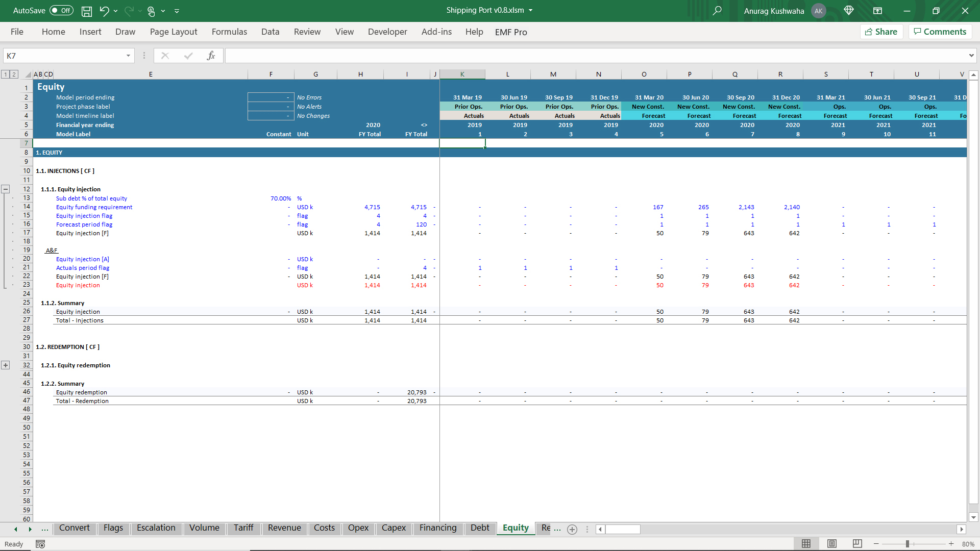The height and width of the screenshot is (551, 980).
Task: Switch to the Debt sheet tab
Action: [x=479, y=528]
